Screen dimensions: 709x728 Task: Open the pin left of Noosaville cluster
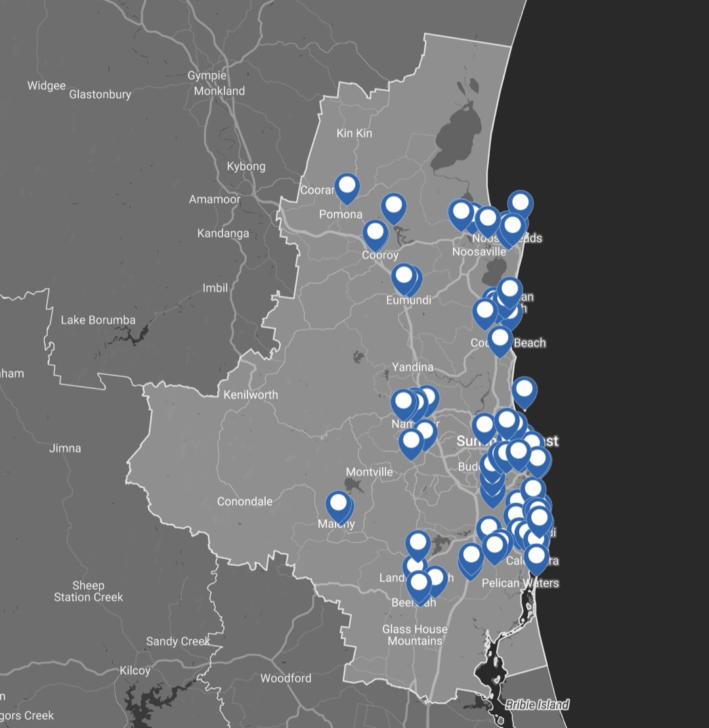pyautogui.click(x=461, y=213)
